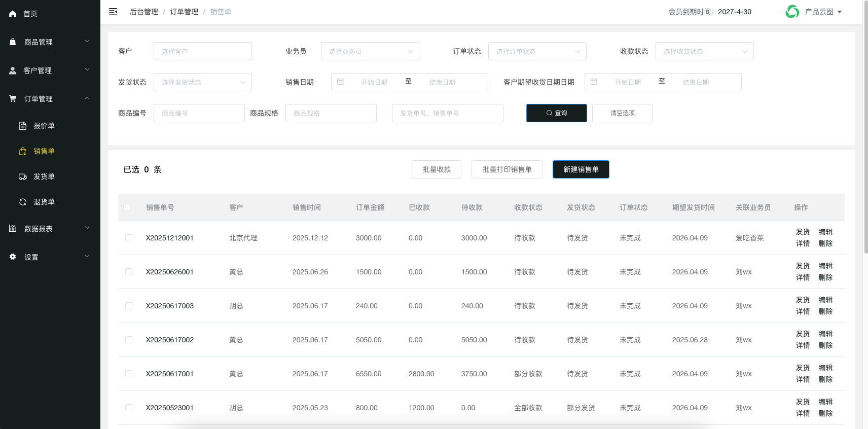This screenshot has height=429, width=868.
Task: Click the home icon in the sidebar
Action: [x=13, y=14]
